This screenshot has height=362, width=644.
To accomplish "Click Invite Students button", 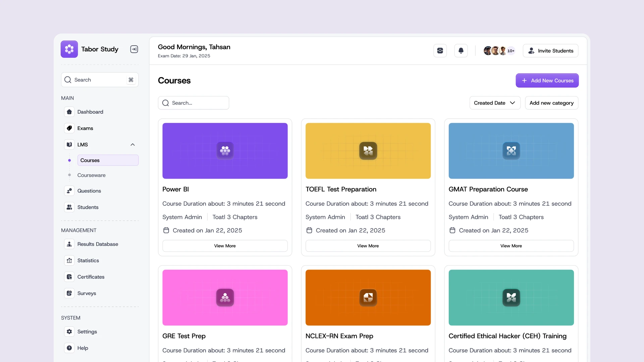I will pos(550,51).
